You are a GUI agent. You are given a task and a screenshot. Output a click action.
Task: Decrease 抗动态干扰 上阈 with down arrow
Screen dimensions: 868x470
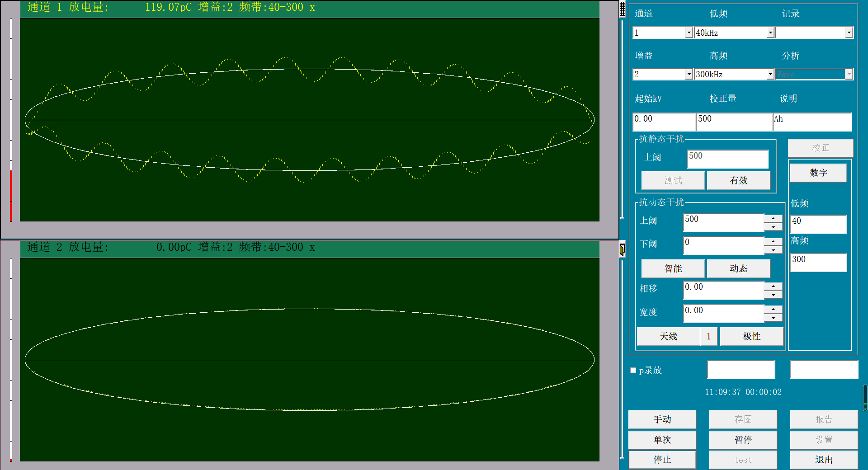773,227
